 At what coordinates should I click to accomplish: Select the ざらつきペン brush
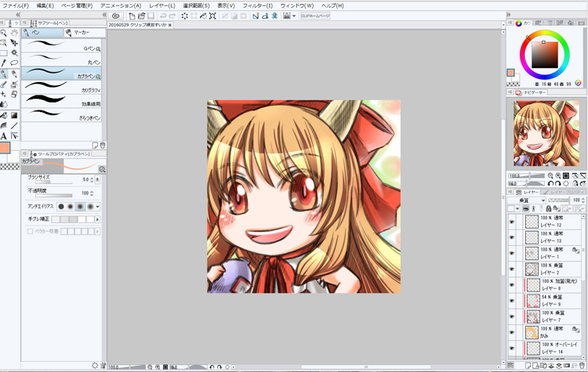coord(61,115)
